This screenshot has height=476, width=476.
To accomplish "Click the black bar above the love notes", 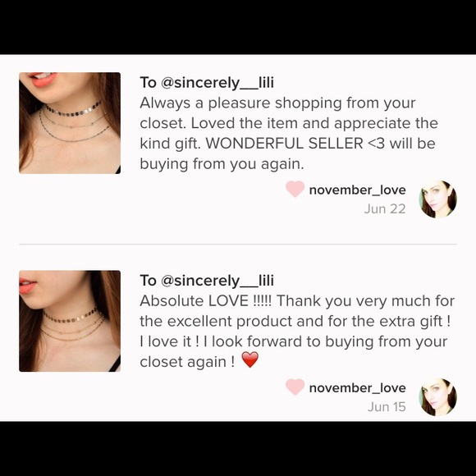I will point(238,27).
